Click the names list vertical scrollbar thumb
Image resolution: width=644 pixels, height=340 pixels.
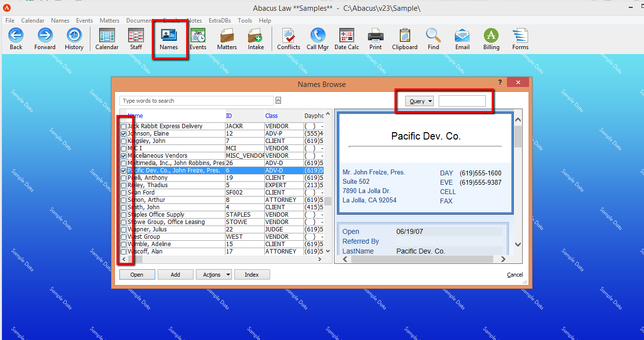[328, 201]
